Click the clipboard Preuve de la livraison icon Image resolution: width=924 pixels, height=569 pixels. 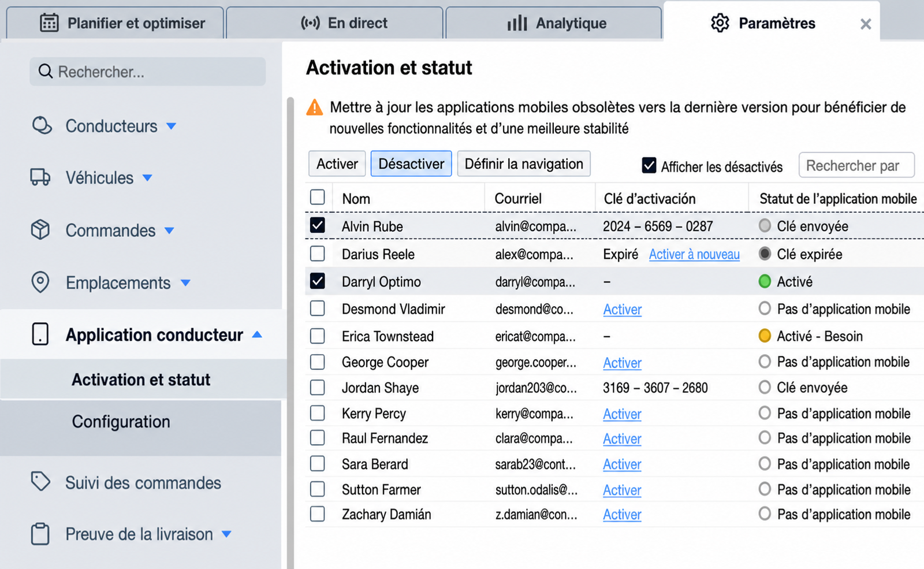pyautogui.click(x=40, y=534)
